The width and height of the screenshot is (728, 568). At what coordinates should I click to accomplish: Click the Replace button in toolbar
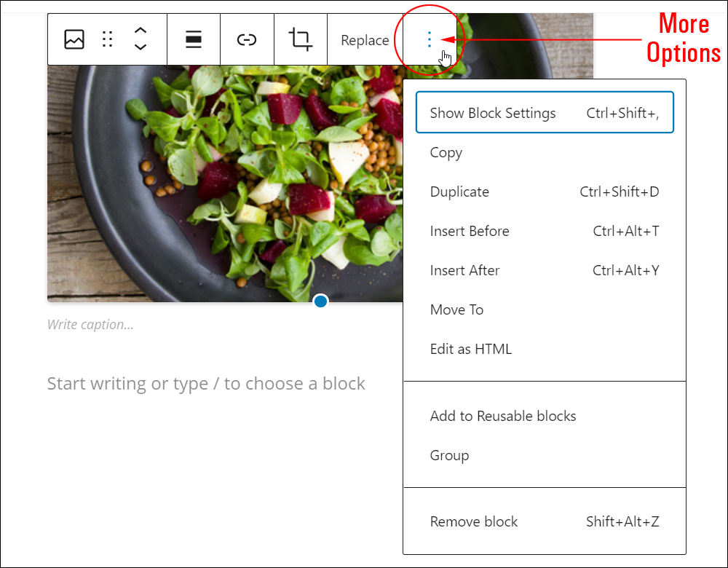click(365, 40)
